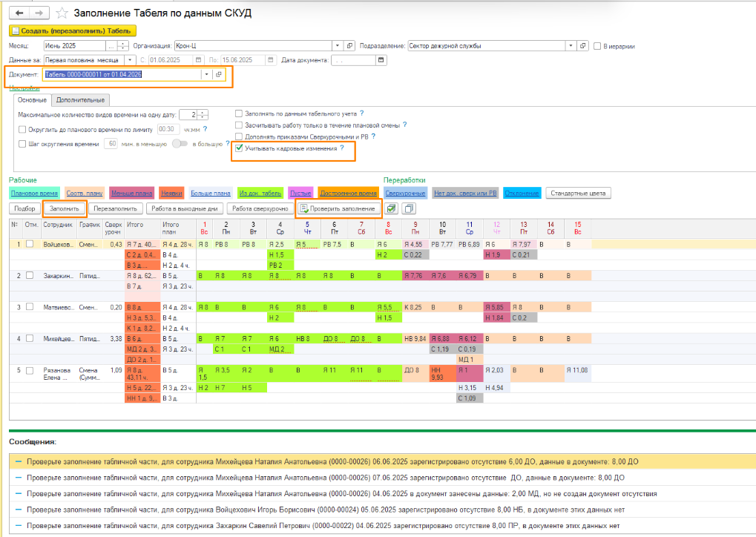Viewport: 756px width, 537px height.
Task: Click the uncheck-all rows icon
Action: tap(408, 209)
